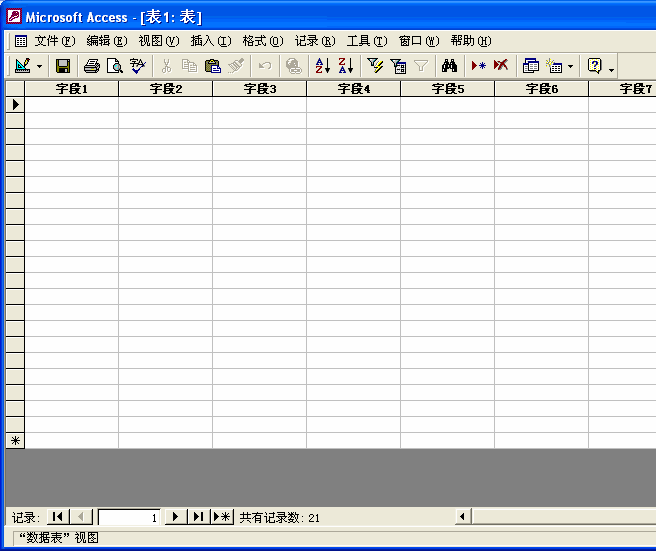Click the horizontal scrollbar left arrow
Viewport: 656px width, 551px height.
pos(463,517)
